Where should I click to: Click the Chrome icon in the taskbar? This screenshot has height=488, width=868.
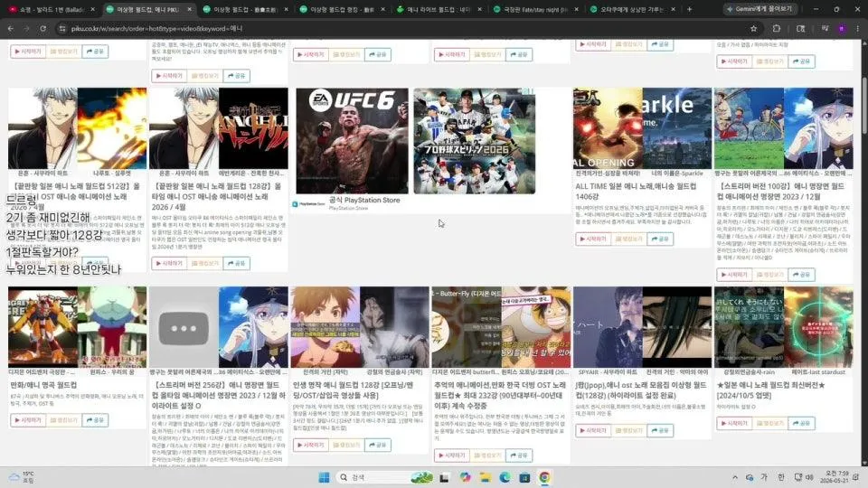coord(544,477)
